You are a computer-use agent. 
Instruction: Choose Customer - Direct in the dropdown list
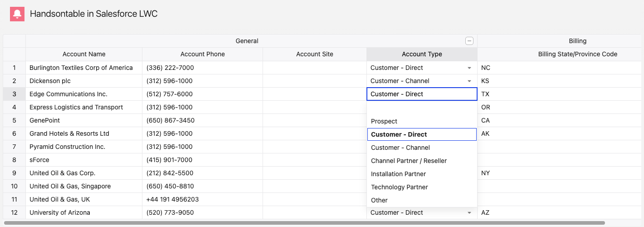click(x=422, y=134)
